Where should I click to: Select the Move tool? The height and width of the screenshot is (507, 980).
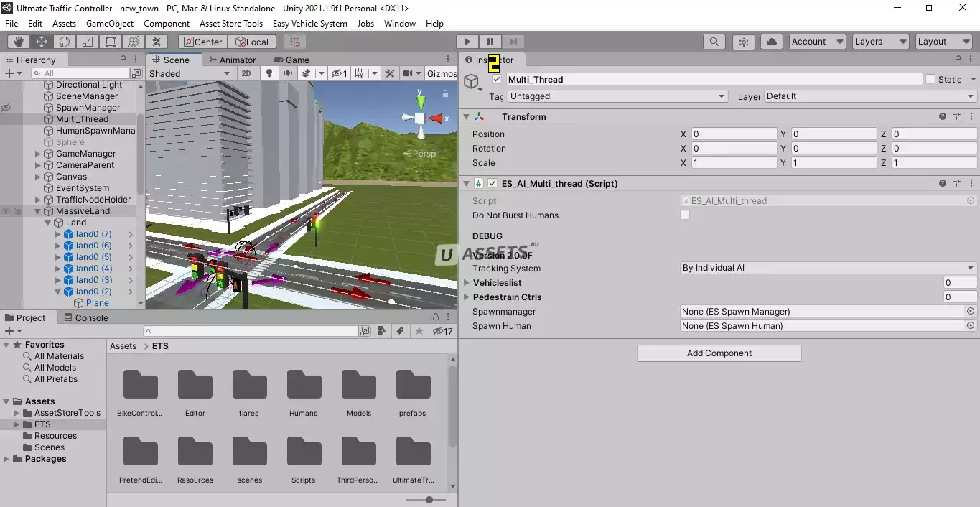coord(42,42)
